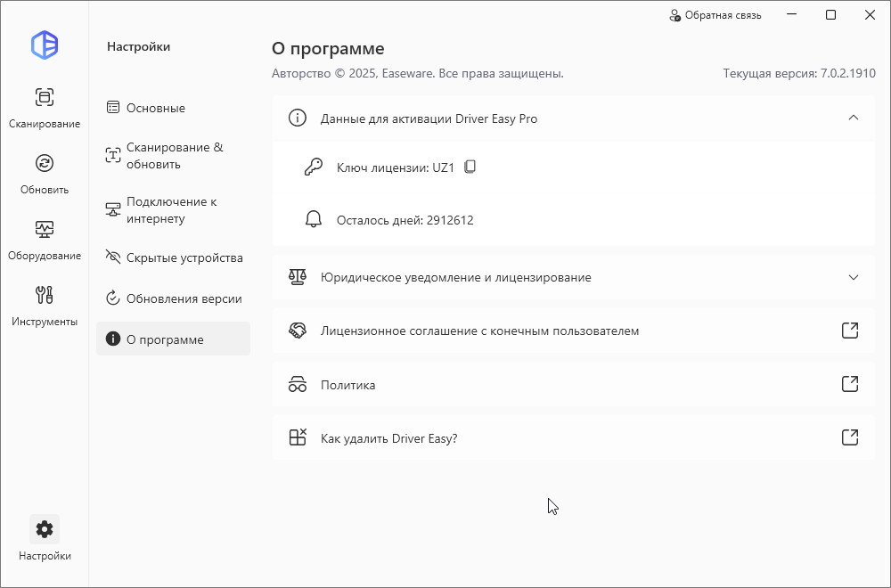Click the Данные для активации Driver Easy Pro header
The image size is (891, 588).
[573, 118]
